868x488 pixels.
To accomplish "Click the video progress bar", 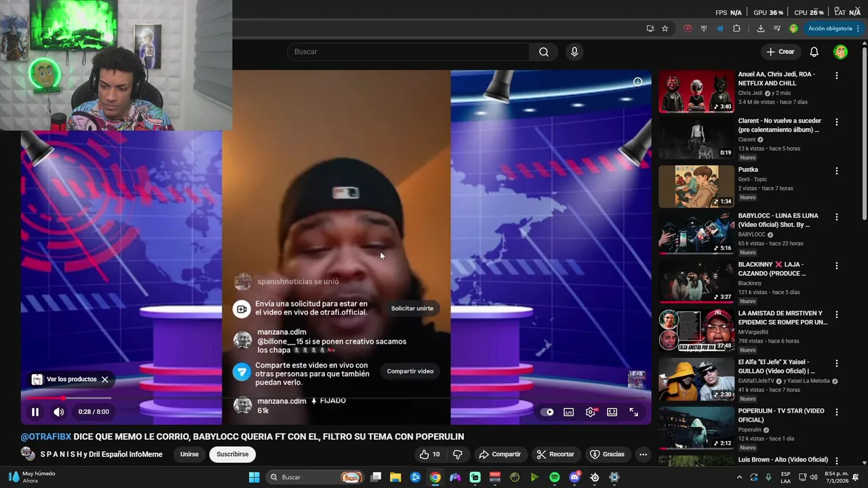I will pyautogui.click(x=336, y=398).
